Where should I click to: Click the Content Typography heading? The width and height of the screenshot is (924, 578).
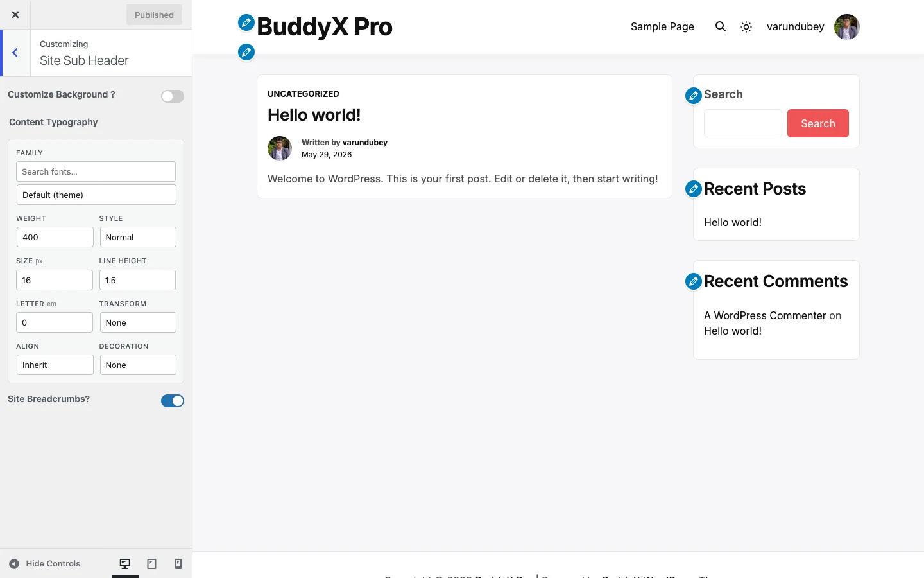point(53,122)
